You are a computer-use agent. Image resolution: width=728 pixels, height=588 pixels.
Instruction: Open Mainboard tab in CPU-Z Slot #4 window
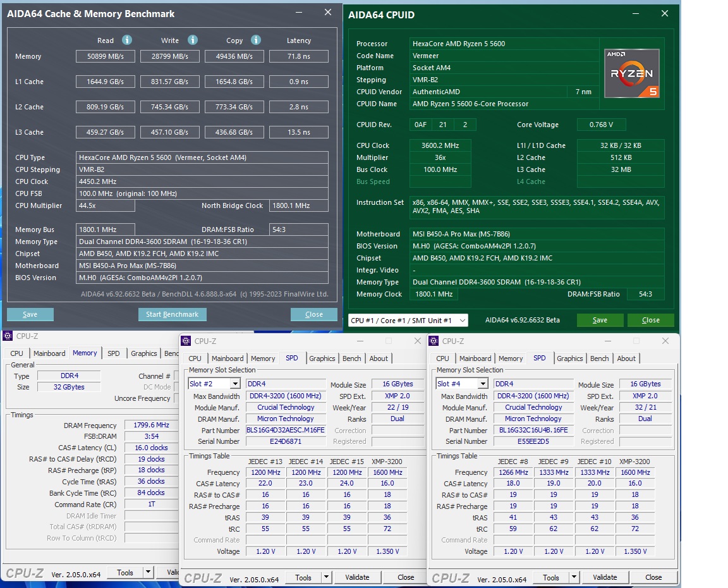pyautogui.click(x=475, y=358)
